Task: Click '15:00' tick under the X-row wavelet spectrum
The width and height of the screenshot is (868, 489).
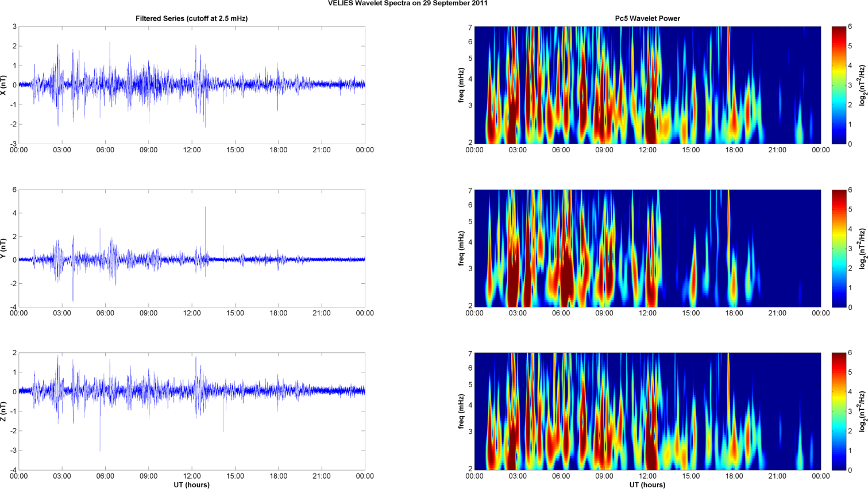Action: [x=691, y=150]
